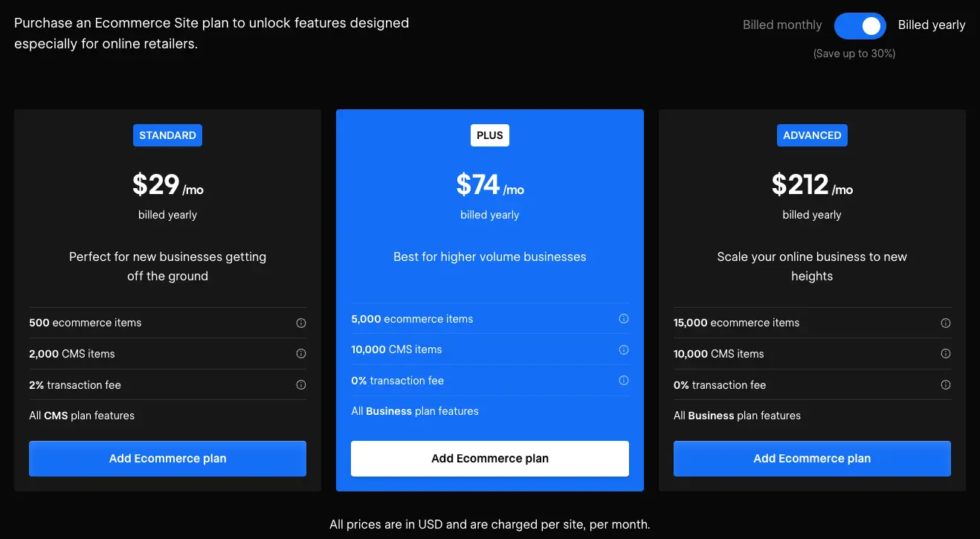Click info icon for 500 ecommerce items
The height and width of the screenshot is (539, 980).
pos(301,323)
